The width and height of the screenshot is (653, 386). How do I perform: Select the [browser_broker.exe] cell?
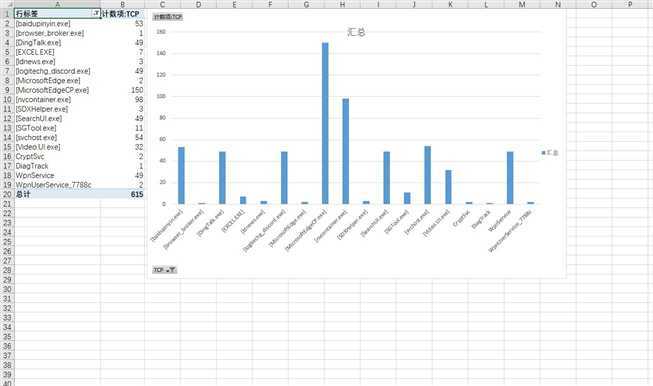[57, 33]
